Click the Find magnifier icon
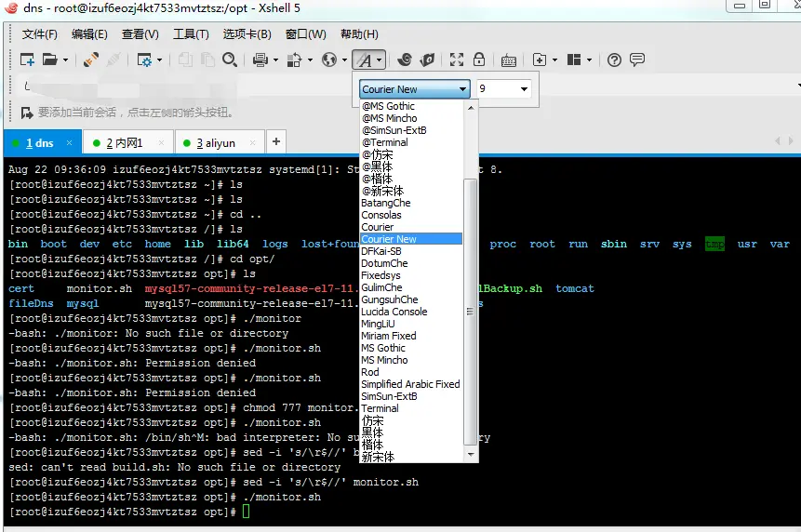Screen dimensions: 801x532 pos(230,60)
